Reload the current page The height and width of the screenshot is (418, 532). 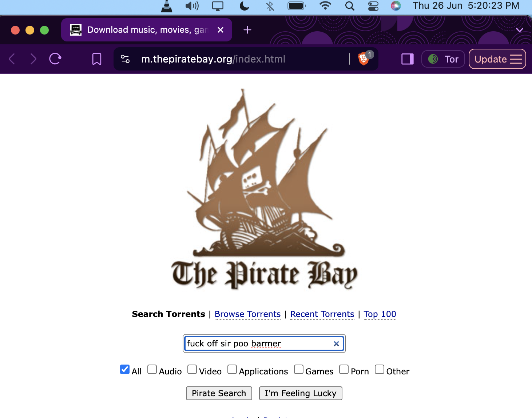[x=55, y=59]
